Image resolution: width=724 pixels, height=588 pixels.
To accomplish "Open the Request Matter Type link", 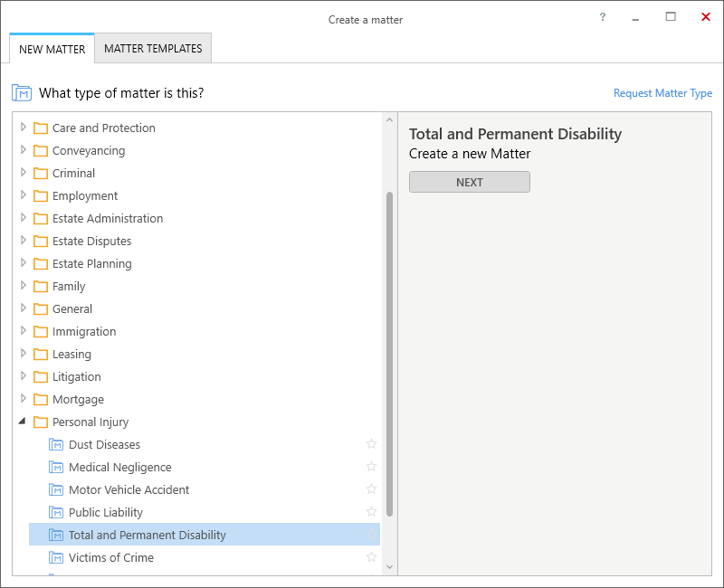I will 662,93.
